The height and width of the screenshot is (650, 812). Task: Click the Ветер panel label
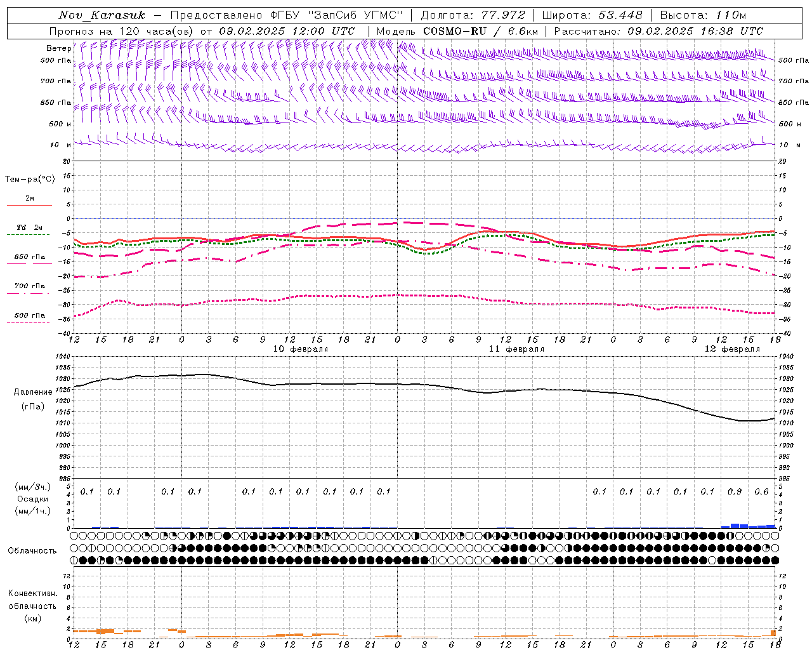click(x=58, y=48)
